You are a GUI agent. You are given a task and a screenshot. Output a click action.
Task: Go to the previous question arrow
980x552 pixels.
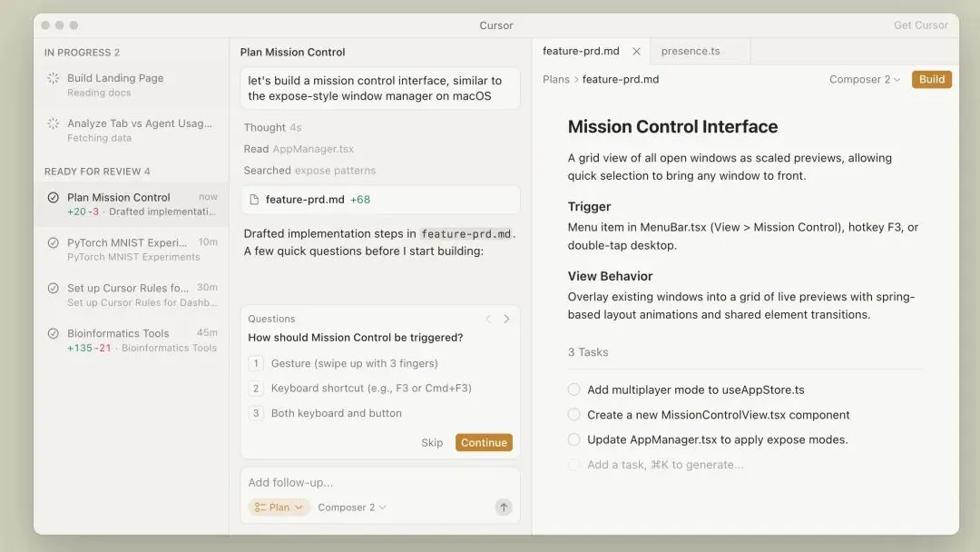tap(488, 319)
